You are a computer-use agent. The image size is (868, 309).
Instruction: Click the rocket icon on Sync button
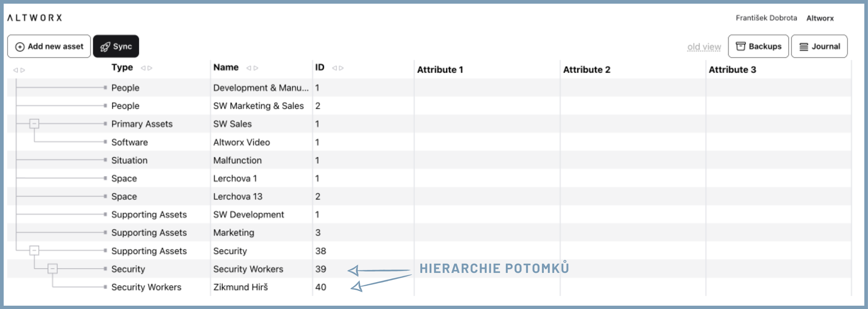coord(105,47)
